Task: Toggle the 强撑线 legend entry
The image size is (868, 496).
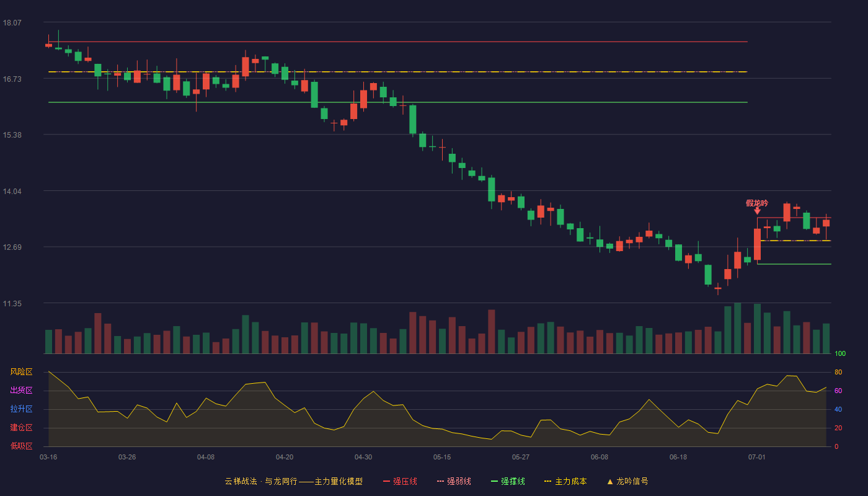Action: tap(508, 481)
